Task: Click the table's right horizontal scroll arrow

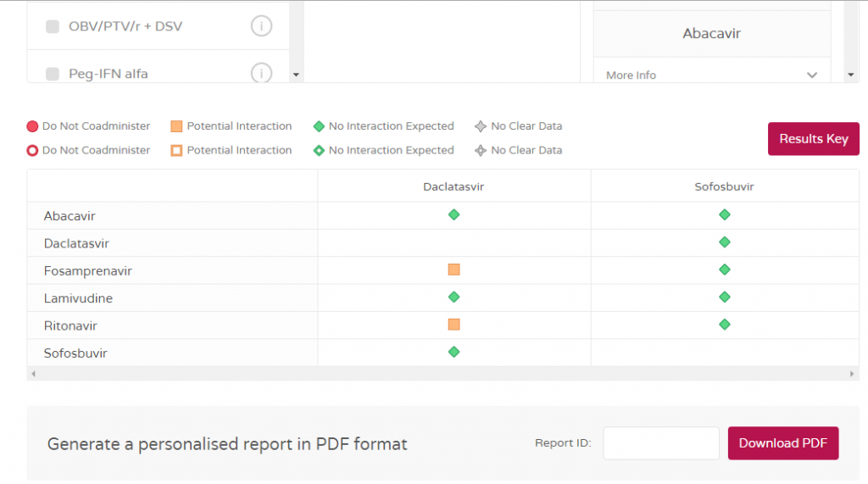Action: [x=853, y=374]
